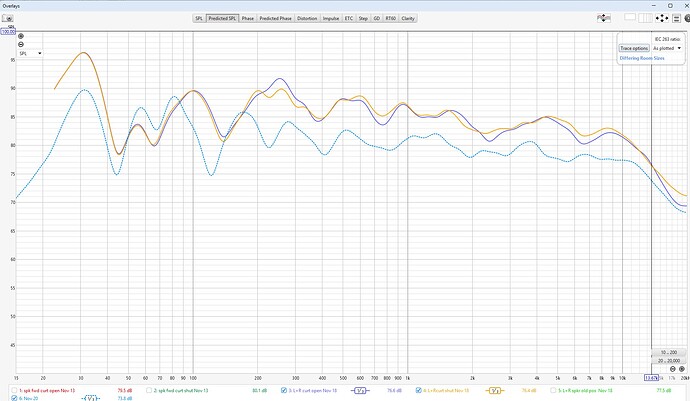Click the Trace options button
The width and height of the screenshot is (690, 401).
pos(634,47)
